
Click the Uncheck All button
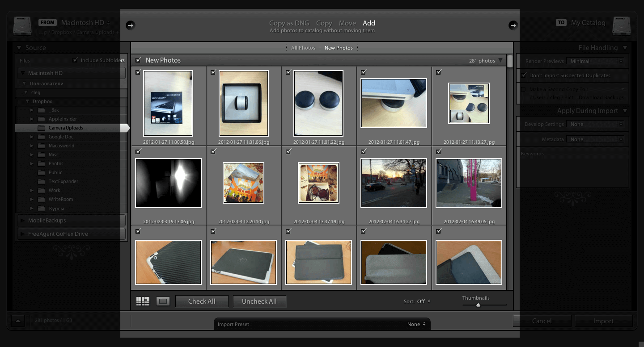pos(259,301)
